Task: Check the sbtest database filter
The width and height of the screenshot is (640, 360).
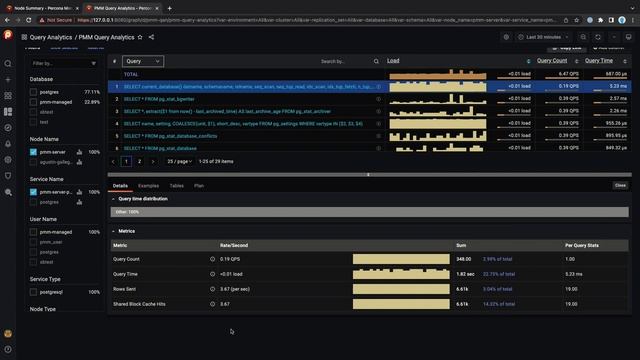Action: [x=33, y=112]
